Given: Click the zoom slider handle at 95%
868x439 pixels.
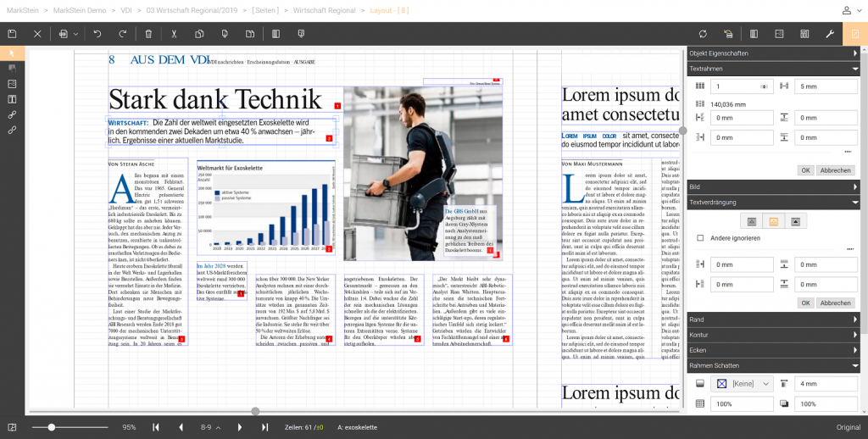Looking at the screenshot, I should coord(52,427).
